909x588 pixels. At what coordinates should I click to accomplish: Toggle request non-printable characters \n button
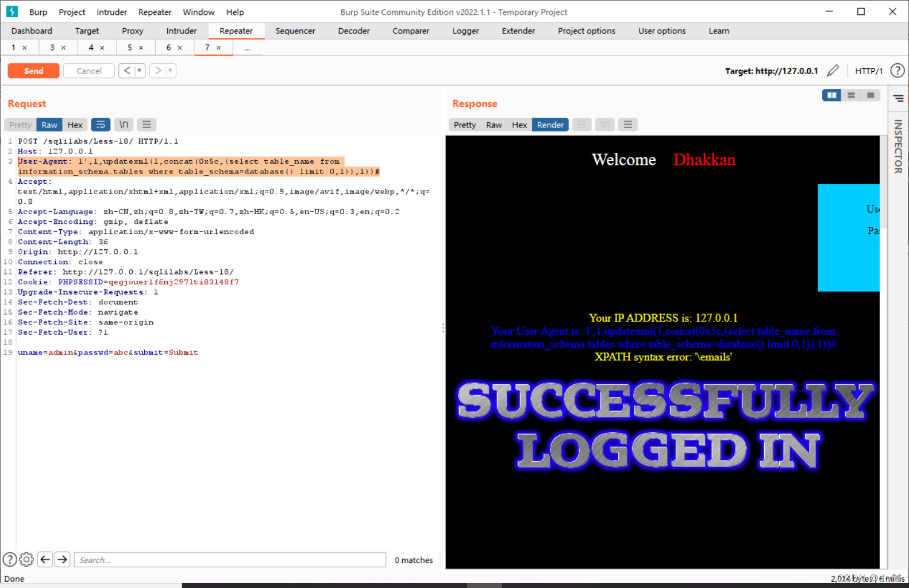124,125
